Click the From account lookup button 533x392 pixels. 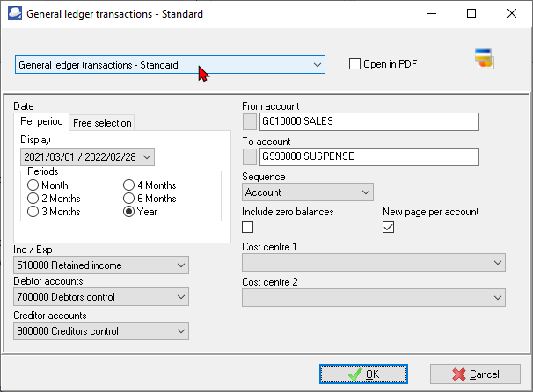point(250,121)
